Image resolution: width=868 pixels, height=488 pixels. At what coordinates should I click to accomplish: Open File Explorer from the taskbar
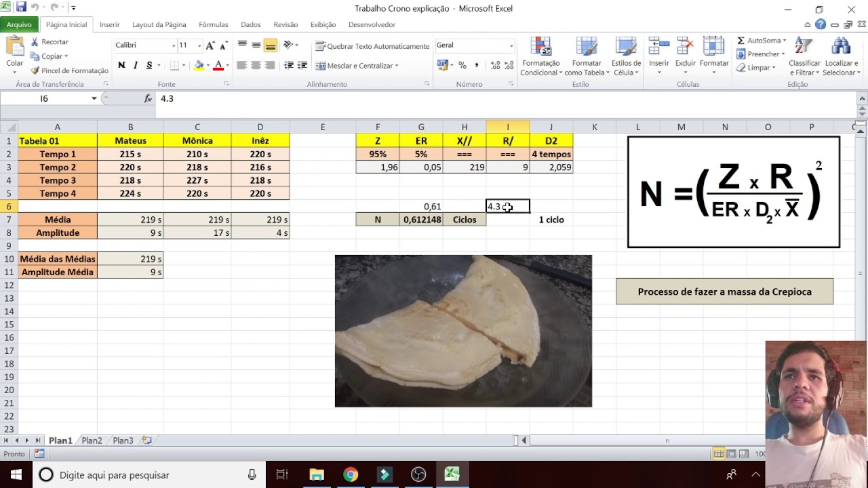(317, 474)
